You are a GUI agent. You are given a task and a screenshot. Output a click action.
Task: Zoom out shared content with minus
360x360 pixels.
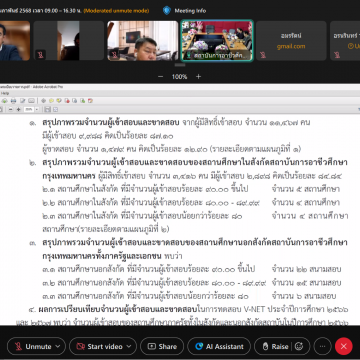tap(160, 77)
